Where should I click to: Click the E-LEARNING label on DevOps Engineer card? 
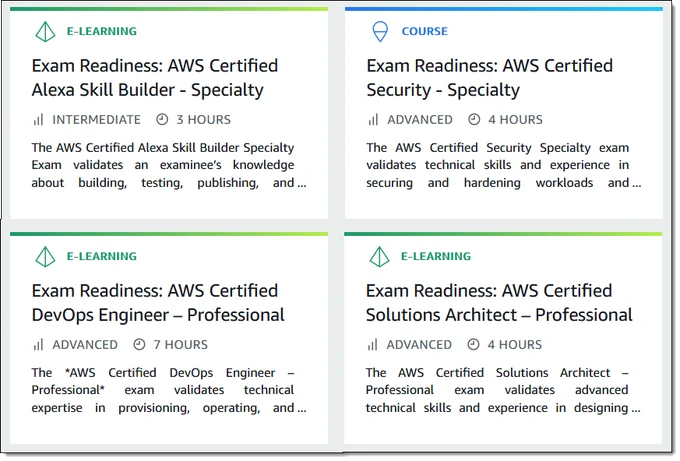[x=101, y=256]
